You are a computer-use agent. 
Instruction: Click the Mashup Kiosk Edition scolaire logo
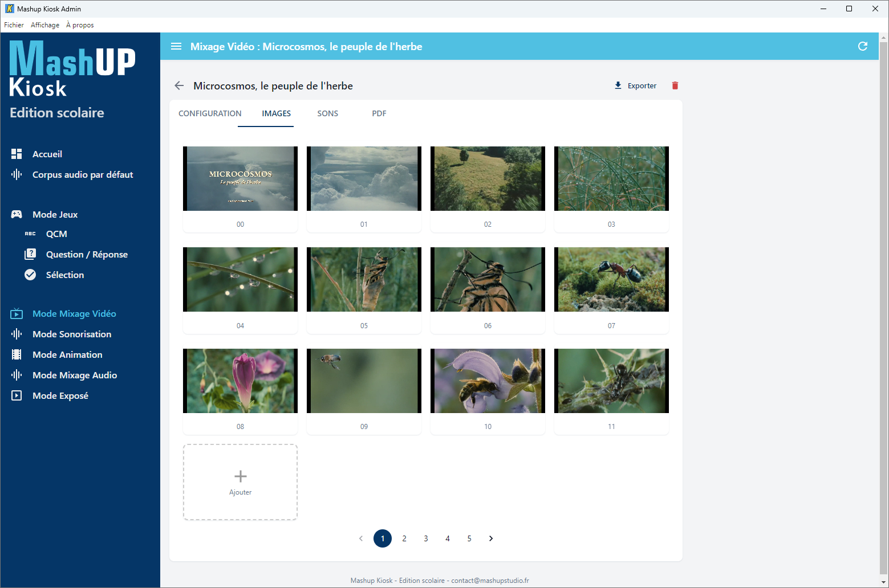[72, 80]
